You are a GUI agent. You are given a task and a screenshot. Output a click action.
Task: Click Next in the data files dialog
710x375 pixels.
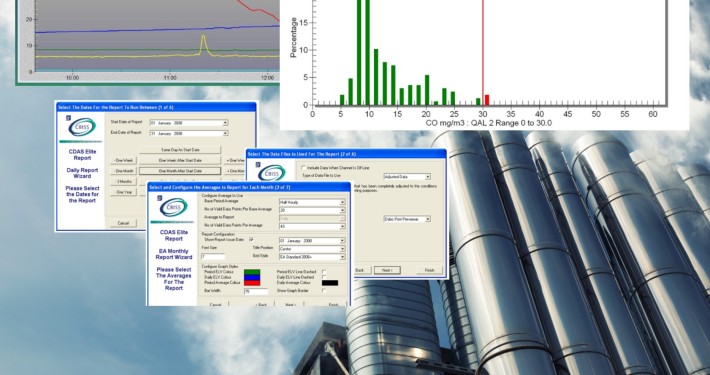pos(387,270)
